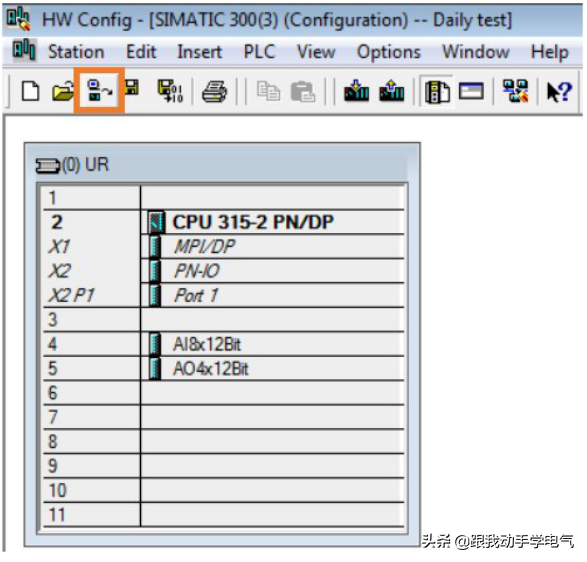Open the Station menu

point(76,52)
